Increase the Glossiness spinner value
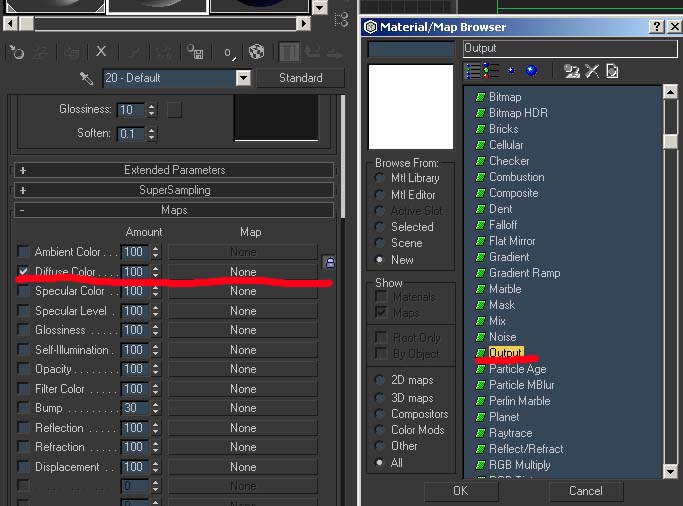 [x=151, y=106]
